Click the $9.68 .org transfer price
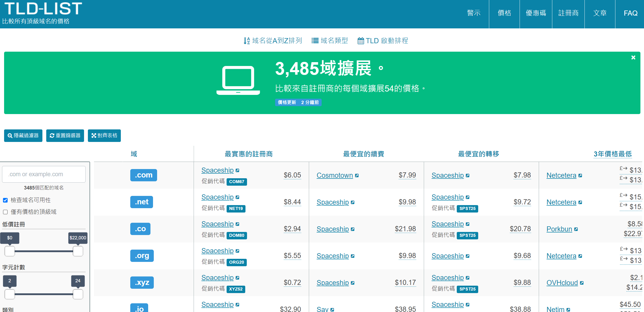 pos(522,256)
